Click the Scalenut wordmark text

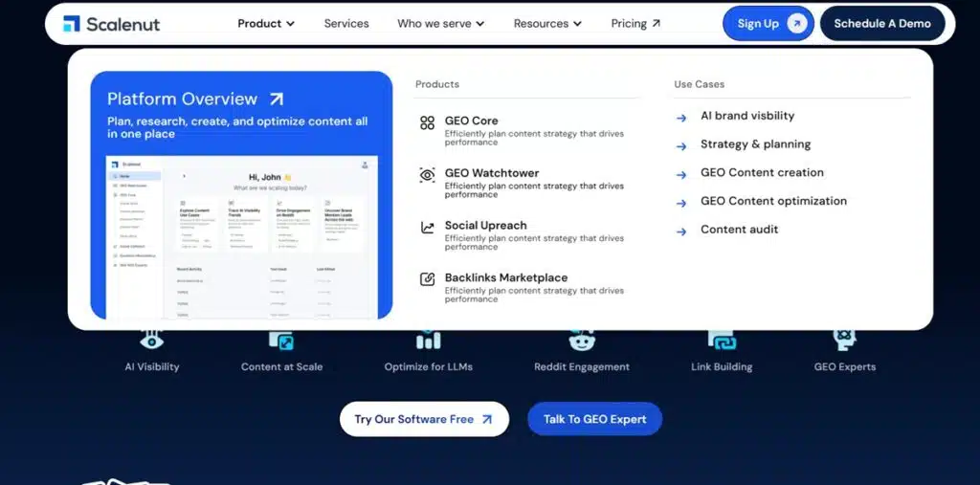[x=123, y=24]
